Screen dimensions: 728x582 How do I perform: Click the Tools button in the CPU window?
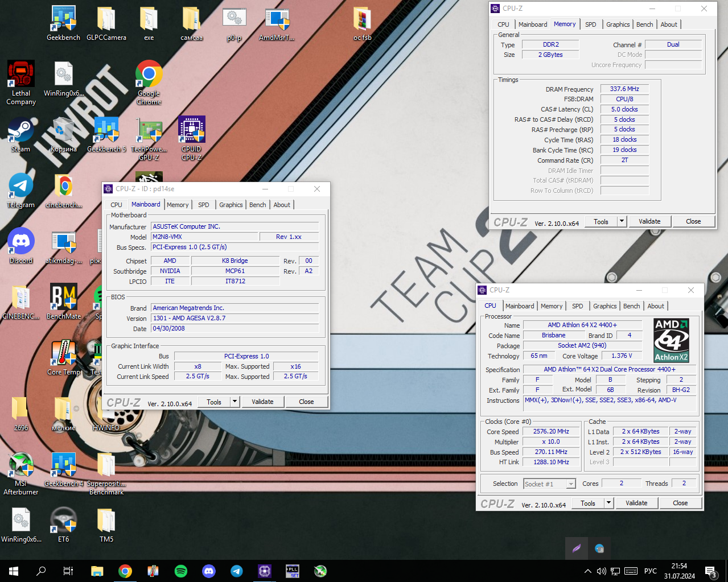(588, 503)
